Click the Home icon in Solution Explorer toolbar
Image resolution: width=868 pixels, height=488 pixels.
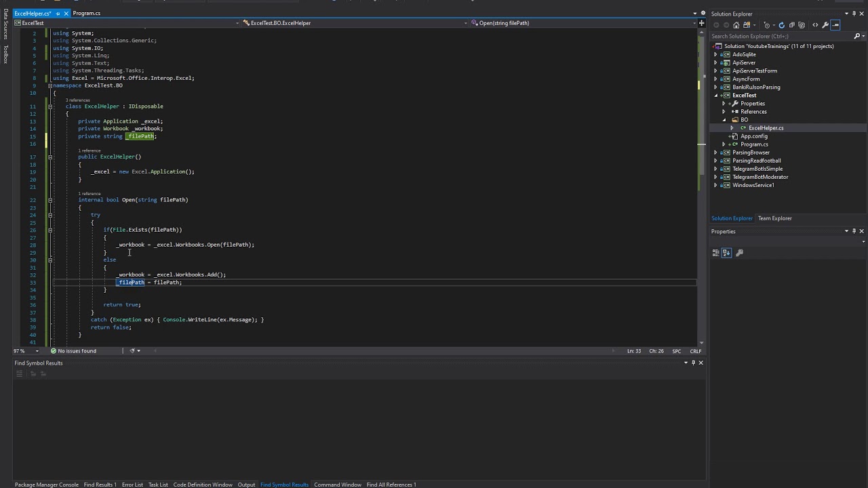(x=736, y=25)
